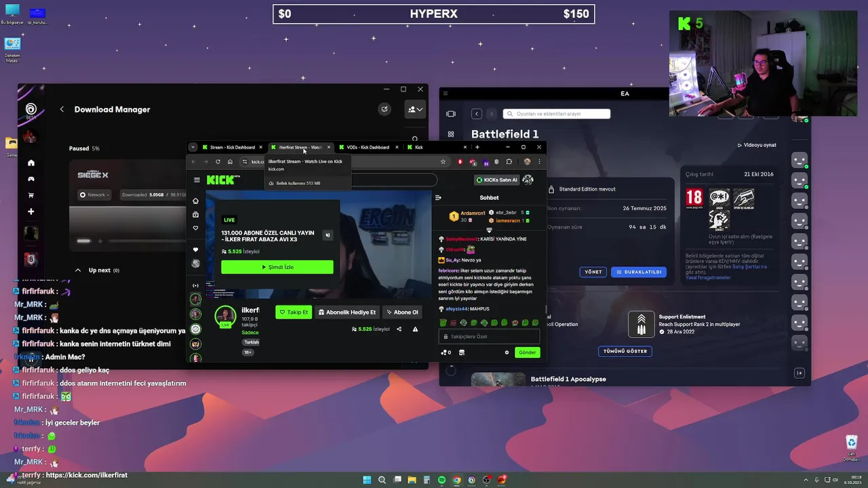Send chat message with Gönder
868x488 pixels.
pos(528,352)
